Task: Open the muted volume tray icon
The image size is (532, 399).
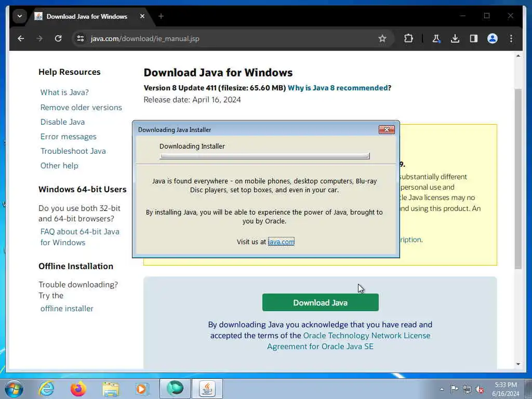Action: click(x=480, y=390)
